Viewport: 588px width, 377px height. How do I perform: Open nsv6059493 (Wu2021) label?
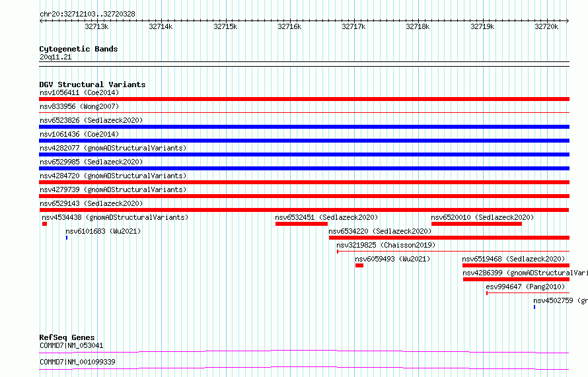(392, 259)
